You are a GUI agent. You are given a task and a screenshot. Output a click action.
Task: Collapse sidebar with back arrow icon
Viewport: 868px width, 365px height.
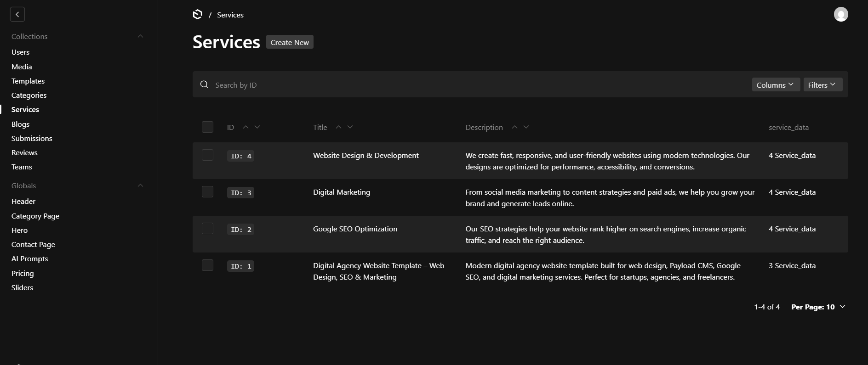click(17, 15)
